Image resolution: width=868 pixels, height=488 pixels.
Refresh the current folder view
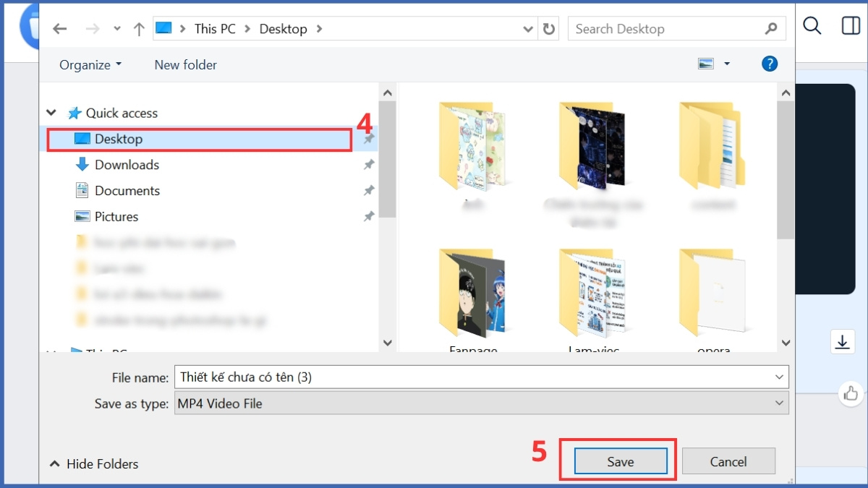point(549,29)
